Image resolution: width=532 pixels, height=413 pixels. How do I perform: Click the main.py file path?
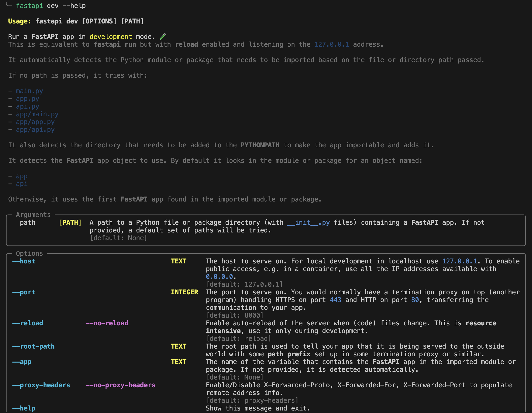tap(29, 91)
